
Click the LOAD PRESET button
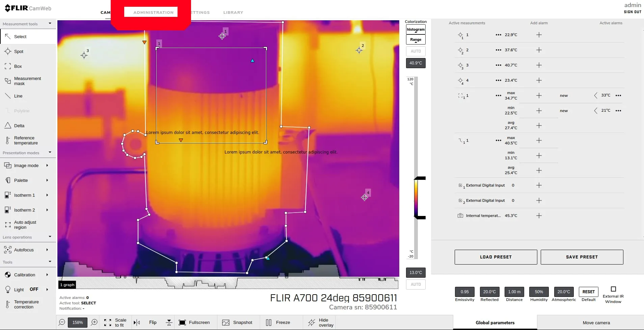pyautogui.click(x=495, y=257)
